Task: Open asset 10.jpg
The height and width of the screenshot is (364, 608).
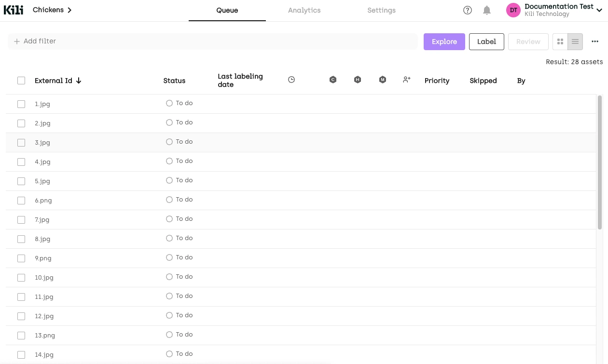Action: 44,278
